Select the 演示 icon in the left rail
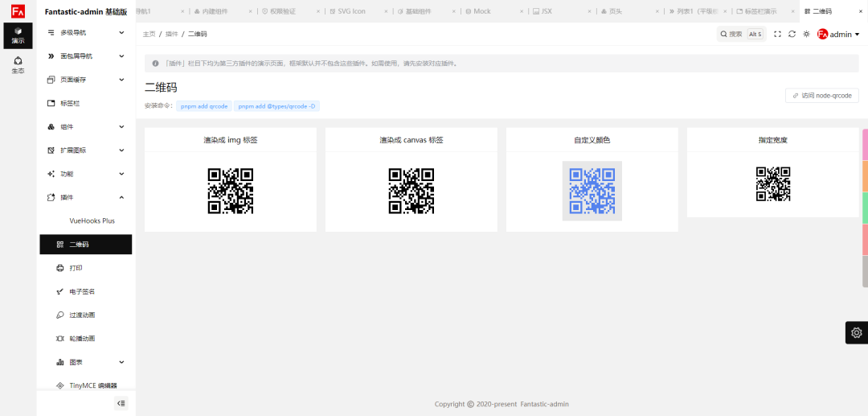This screenshot has height=416, width=868. [x=18, y=35]
